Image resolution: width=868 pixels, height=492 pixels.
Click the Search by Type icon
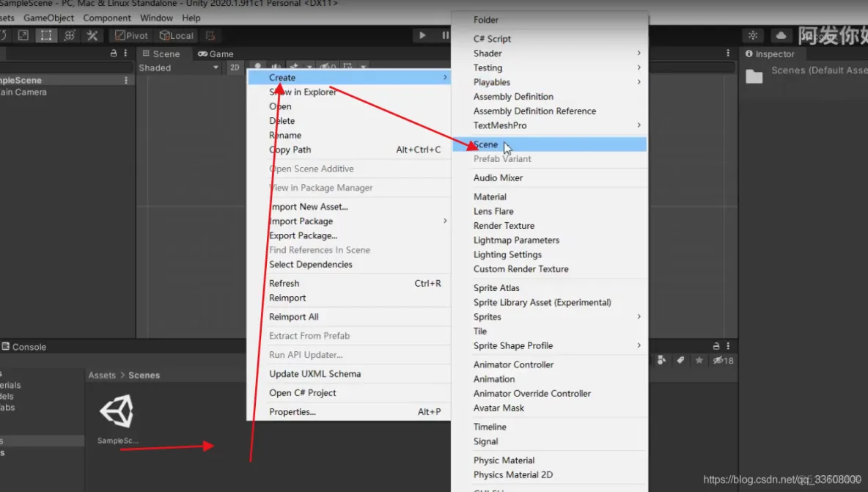[x=661, y=360]
